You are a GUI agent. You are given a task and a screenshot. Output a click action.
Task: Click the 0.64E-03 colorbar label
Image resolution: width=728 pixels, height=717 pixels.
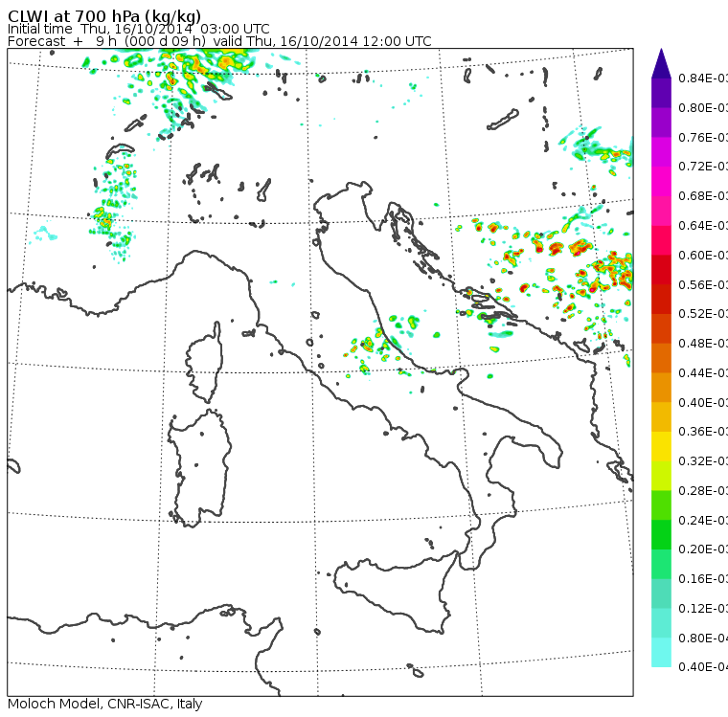703,226
